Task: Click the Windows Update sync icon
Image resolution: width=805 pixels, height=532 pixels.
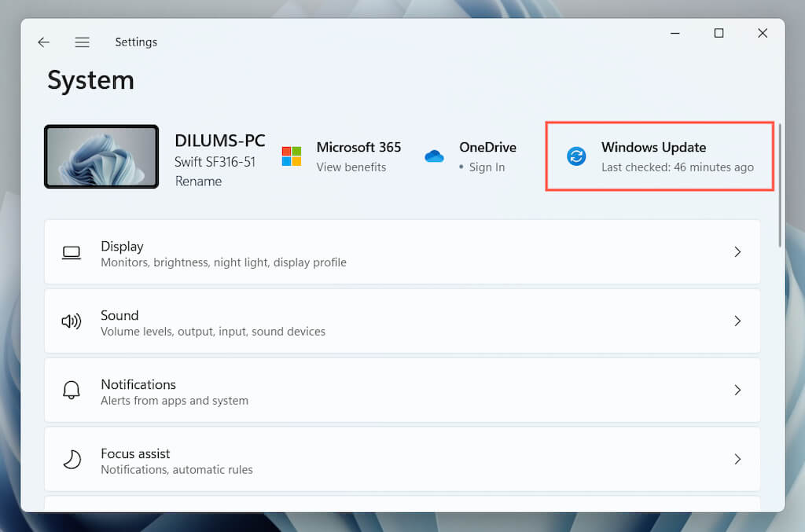Action: 576,156
